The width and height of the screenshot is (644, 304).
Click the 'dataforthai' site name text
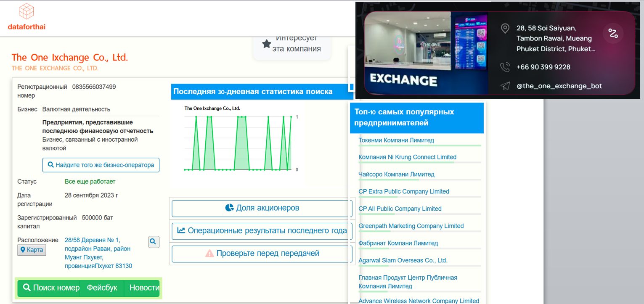point(27,26)
